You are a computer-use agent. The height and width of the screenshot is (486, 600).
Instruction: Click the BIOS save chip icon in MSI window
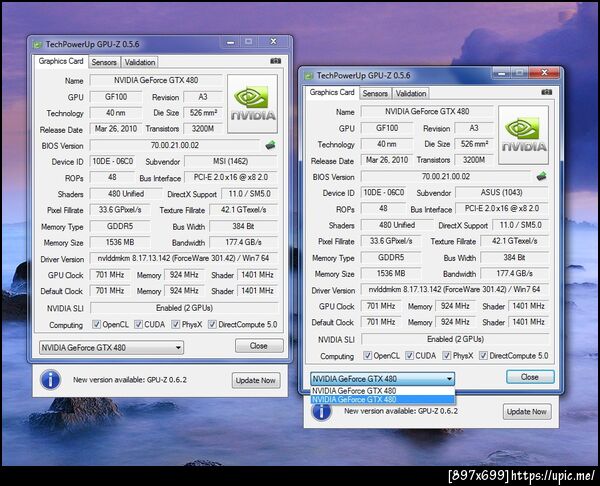[271, 145]
